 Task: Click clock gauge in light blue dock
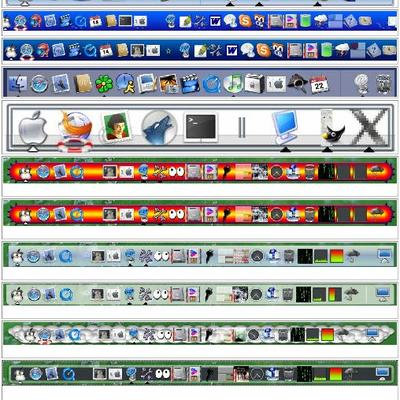(x=257, y=256)
